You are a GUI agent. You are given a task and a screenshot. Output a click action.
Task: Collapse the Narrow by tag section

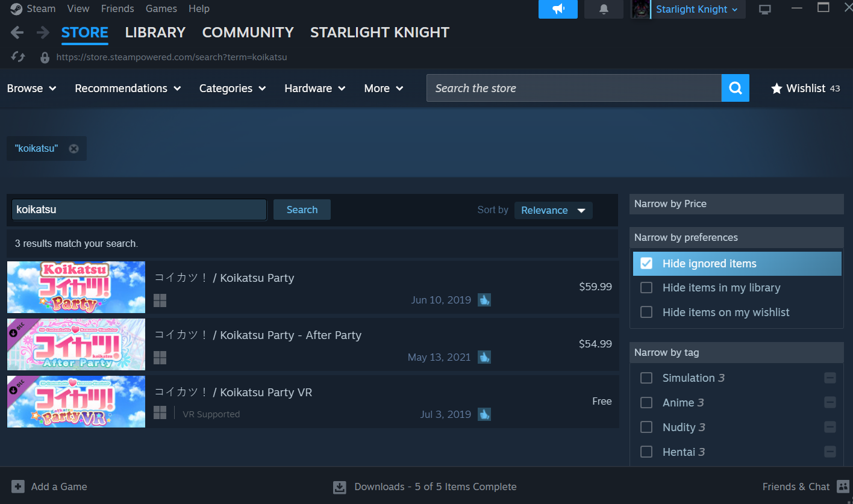[x=737, y=353]
